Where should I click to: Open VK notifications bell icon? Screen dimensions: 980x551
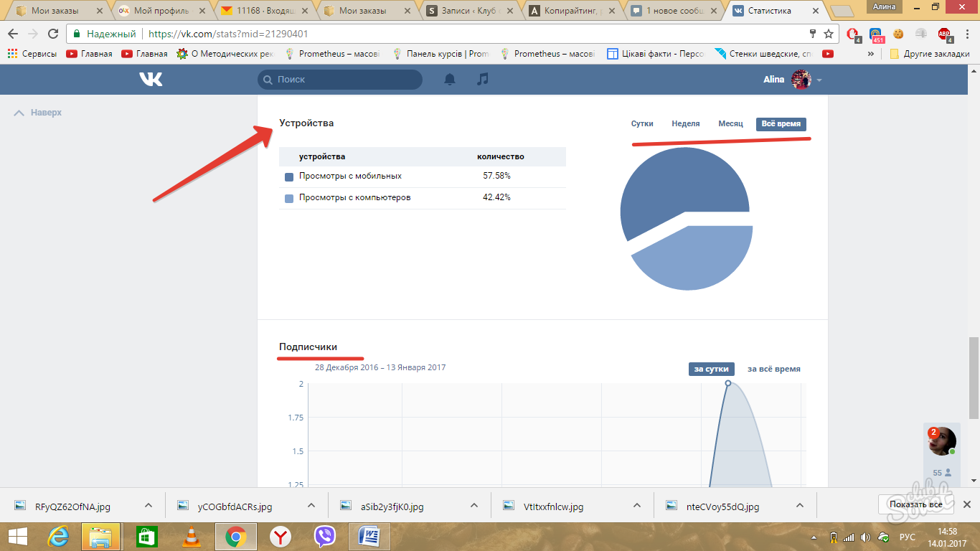[x=450, y=80]
